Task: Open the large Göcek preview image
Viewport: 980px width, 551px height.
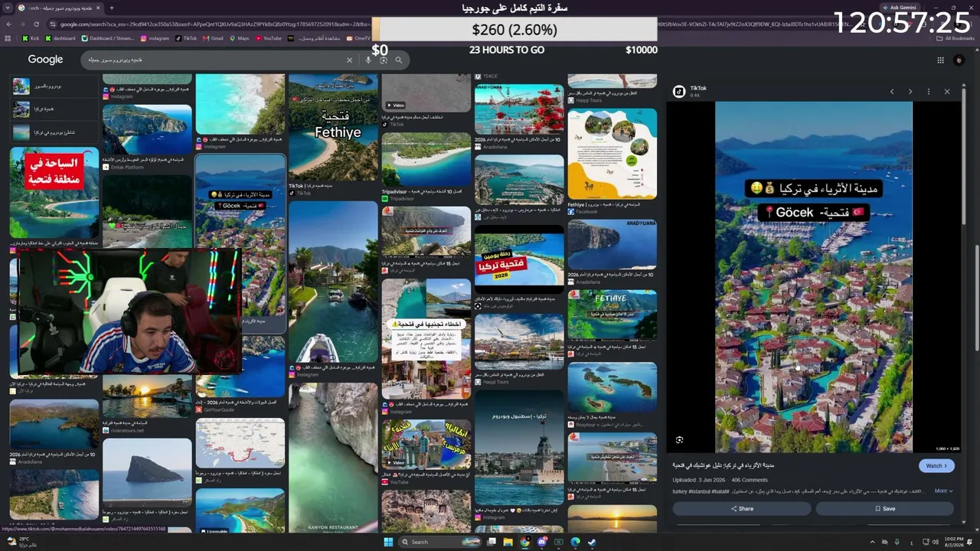Action: (x=814, y=277)
